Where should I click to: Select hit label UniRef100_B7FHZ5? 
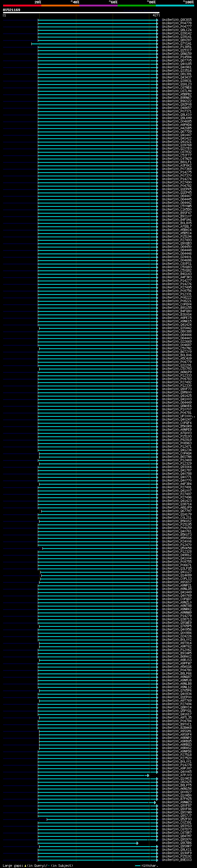coord(177,799)
